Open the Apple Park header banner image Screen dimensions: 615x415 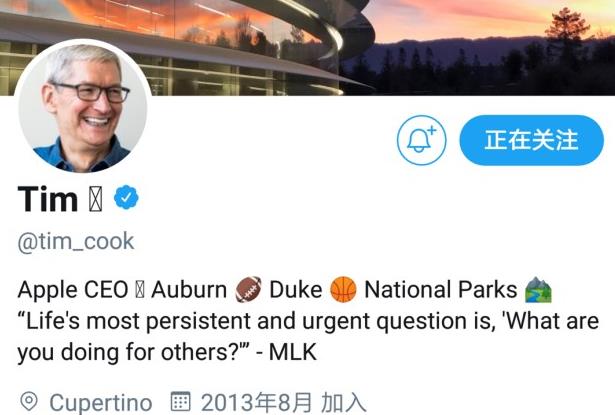[x=308, y=47]
